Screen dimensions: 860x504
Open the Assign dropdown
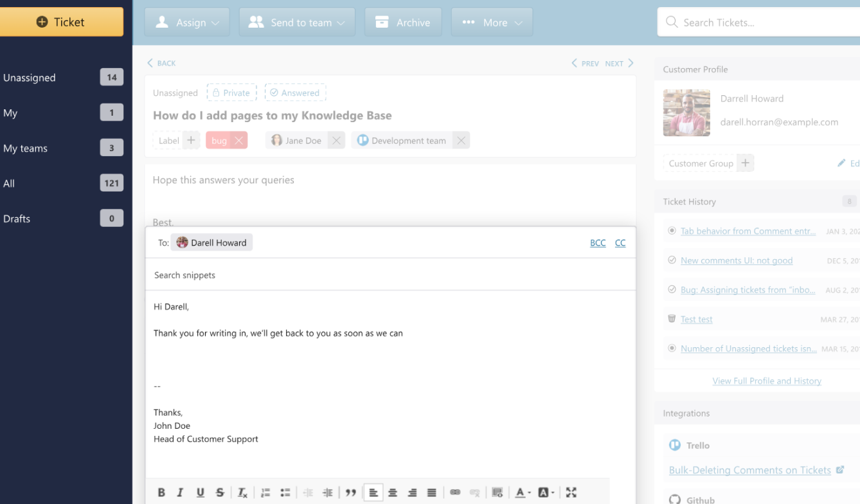[x=187, y=22]
